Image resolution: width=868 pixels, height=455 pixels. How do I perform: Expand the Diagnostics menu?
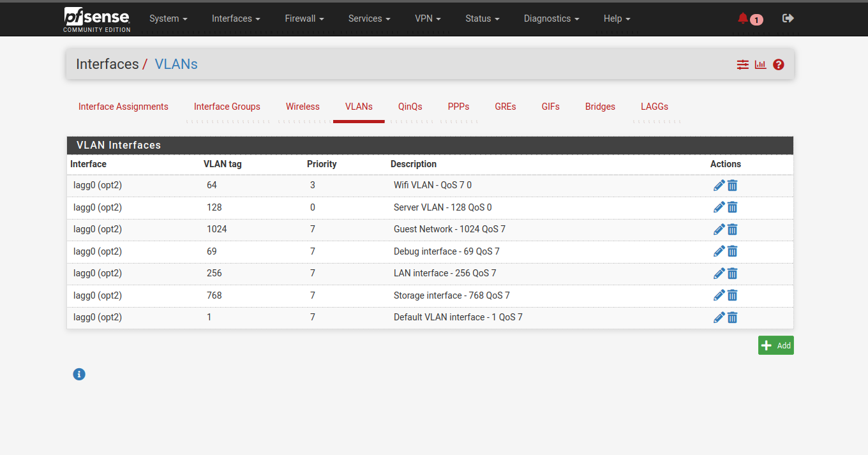pyautogui.click(x=551, y=19)
